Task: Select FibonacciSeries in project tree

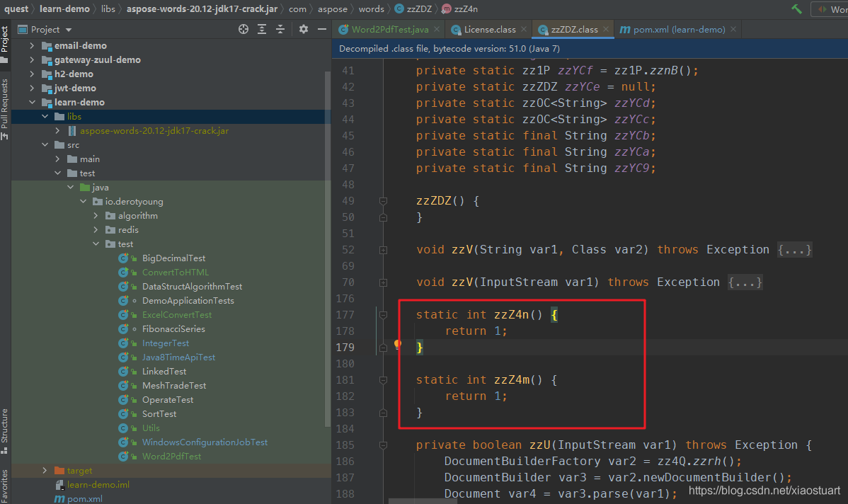Action: tap(173, 328)
